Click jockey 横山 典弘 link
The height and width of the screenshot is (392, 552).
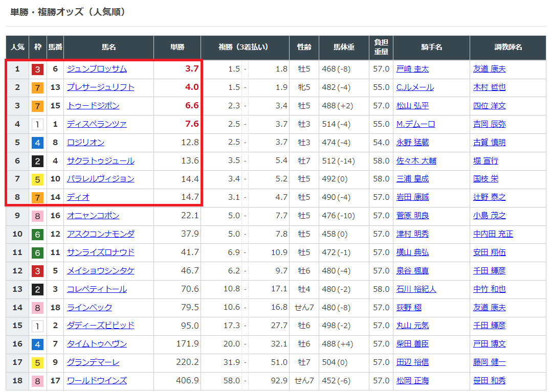click(412, 252)
